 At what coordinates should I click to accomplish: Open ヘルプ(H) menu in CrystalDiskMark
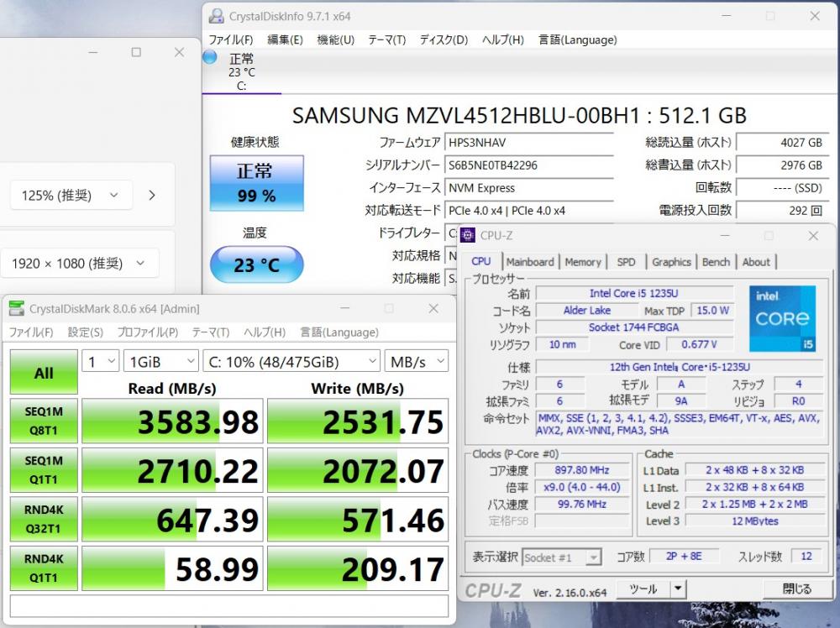point(265,332)
